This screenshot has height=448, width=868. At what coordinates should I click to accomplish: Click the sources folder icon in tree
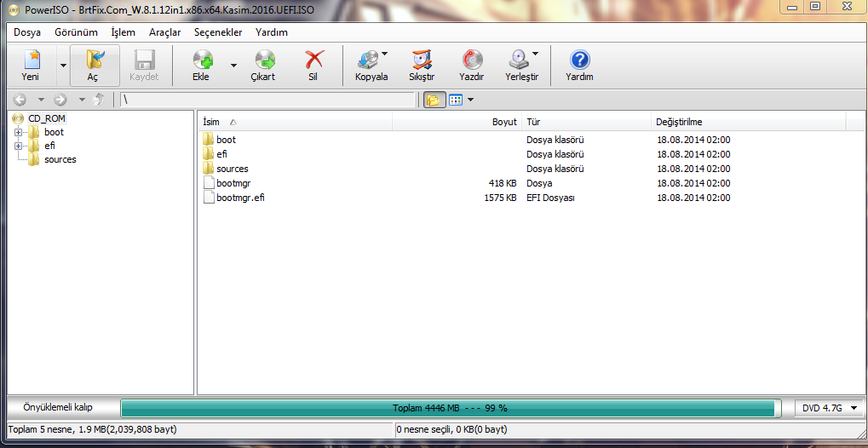(x=34, y=159)
